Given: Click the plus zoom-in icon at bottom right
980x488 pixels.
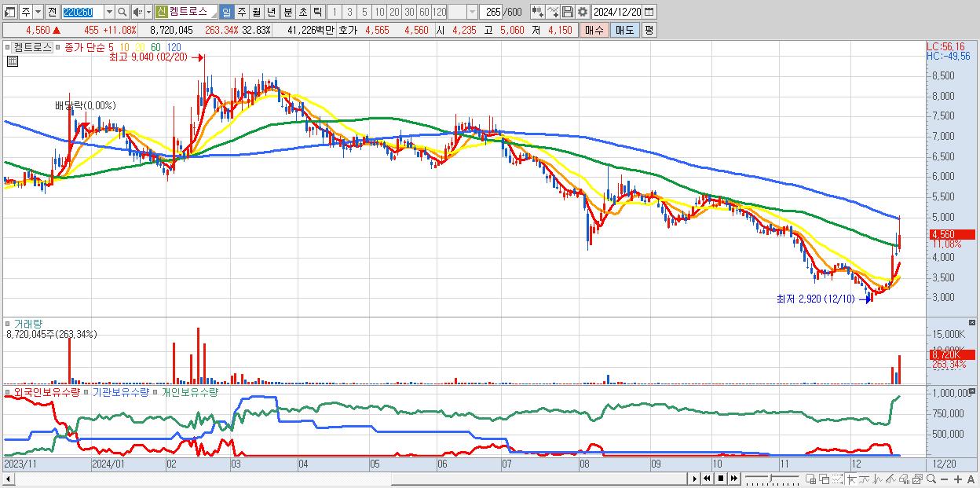Looking at the screenshot, I should (958, 479).
